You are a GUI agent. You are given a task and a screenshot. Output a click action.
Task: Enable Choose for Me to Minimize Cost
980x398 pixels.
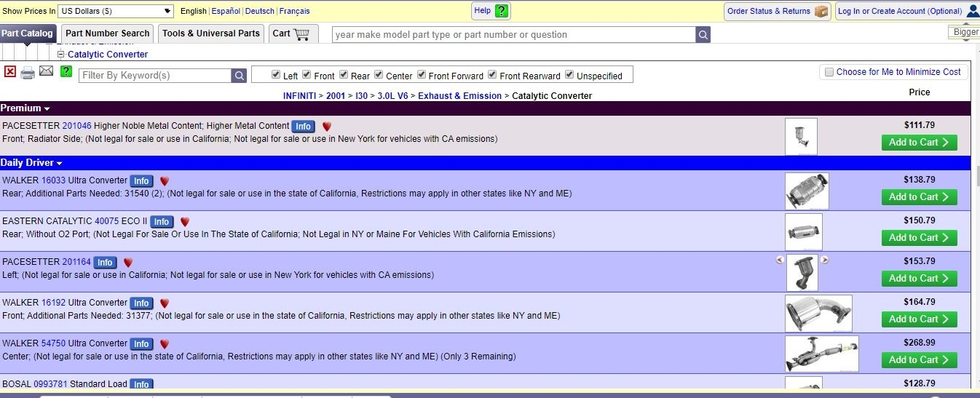tap(829, 72)
